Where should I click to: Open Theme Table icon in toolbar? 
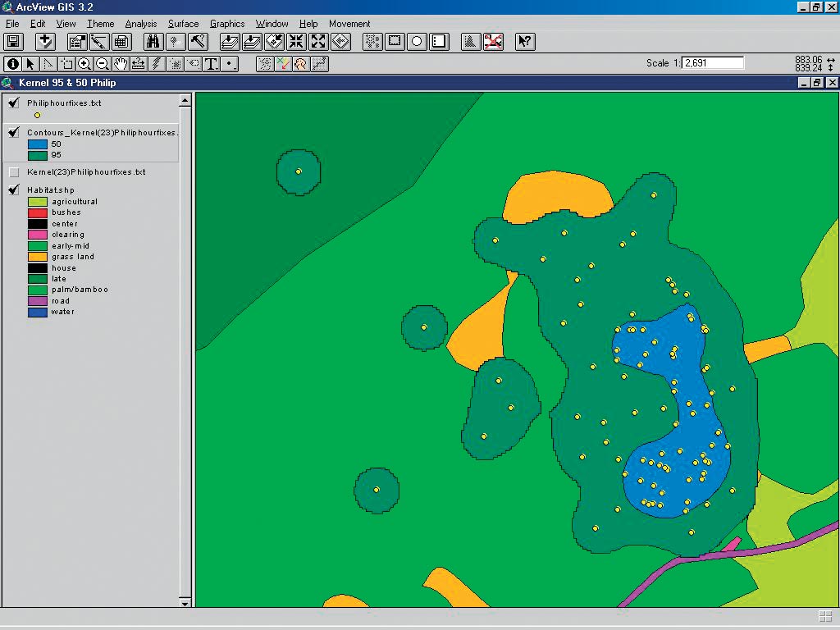[121, 42]
